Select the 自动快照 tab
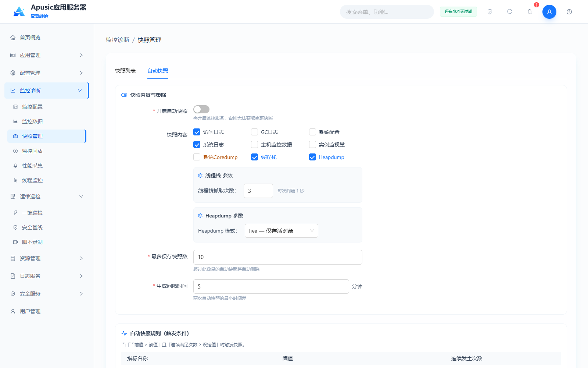Screen dimensions: 588x368 pyautogui.click(x=158, y=71)
